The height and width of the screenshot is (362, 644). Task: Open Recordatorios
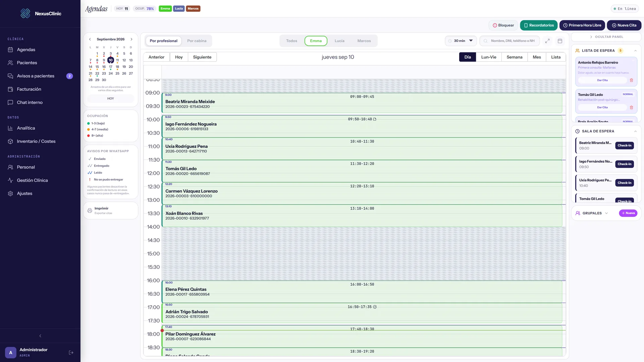[539, 25]
